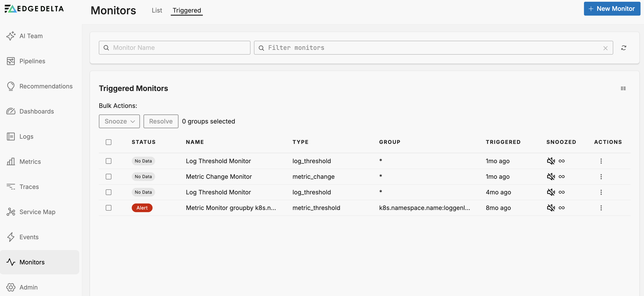
Task: Check the select-all checkbox in header
Action: click(x=109, y=142)
